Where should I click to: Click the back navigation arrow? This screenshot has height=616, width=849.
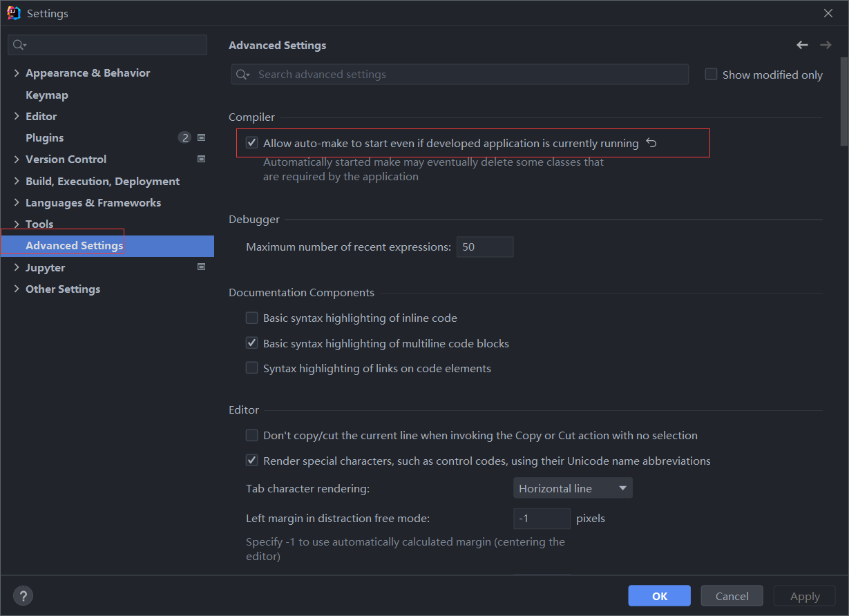click(802, 45)
